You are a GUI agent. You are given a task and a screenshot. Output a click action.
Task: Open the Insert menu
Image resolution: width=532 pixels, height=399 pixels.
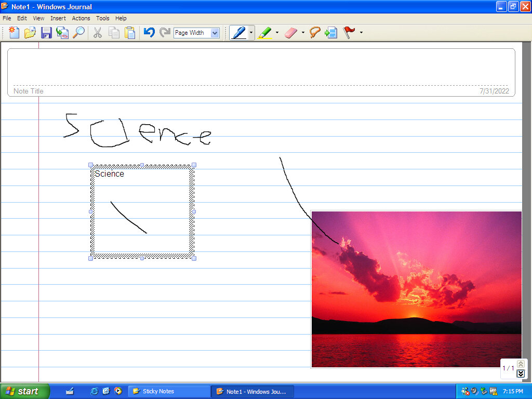58,18
